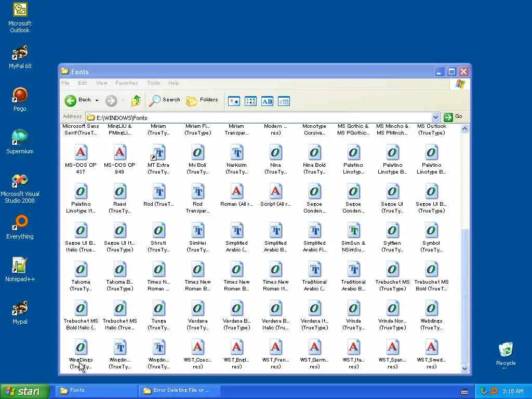Select the MS-DOS CP 437 font icon
532x399 pixels.
[x=81, y=152]
